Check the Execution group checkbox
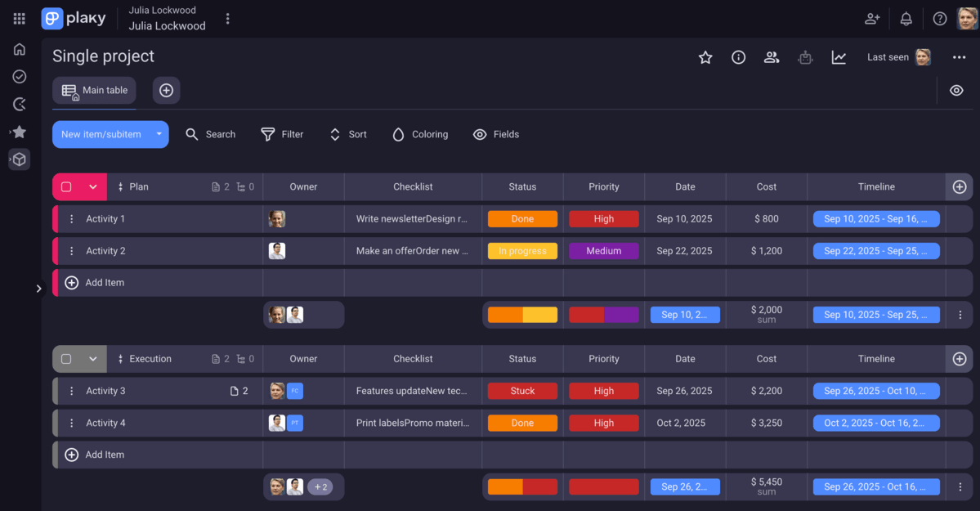Image resolution: width=980 pixels, height=511 pixels. coord(66,359)
